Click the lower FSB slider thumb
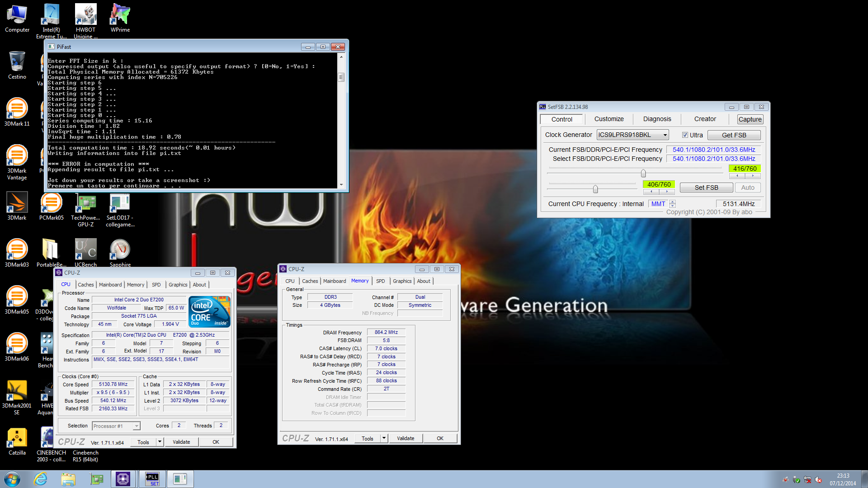868x488 pixels. pos(595,189)
